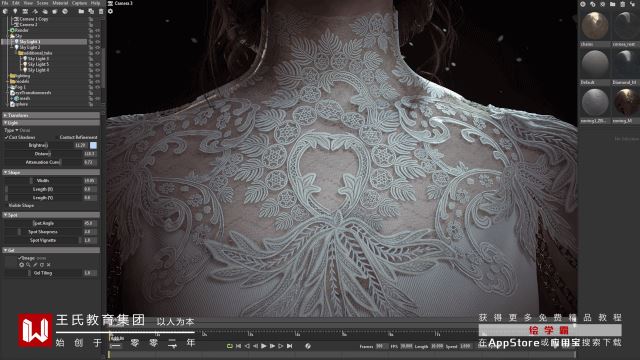Enable the Contact Refinement option
This screenshot has height=360, width=640.
click(x=78, y=137)
